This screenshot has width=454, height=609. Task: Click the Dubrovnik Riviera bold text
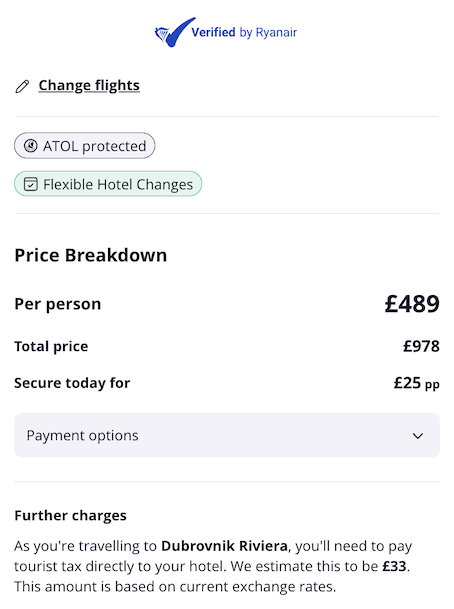[224, 546]
